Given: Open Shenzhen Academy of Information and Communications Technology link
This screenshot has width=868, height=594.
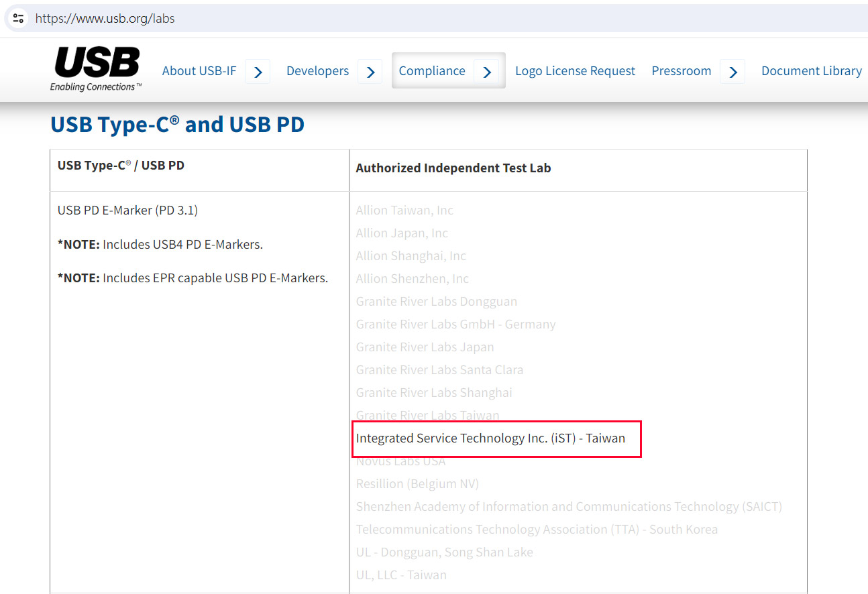Looking at the screenshot, I should [x=569, y=507].
